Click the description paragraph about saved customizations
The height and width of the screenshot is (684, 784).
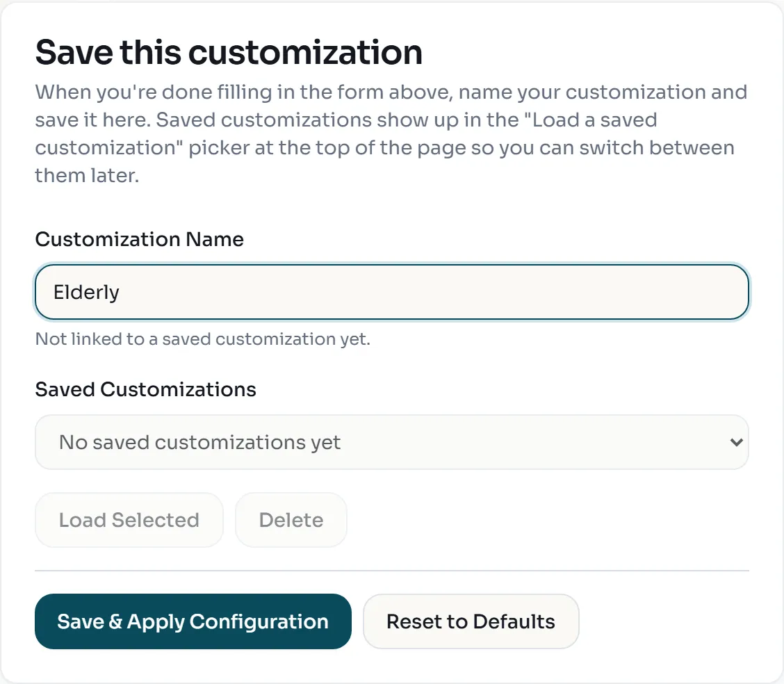coord(391,133)
